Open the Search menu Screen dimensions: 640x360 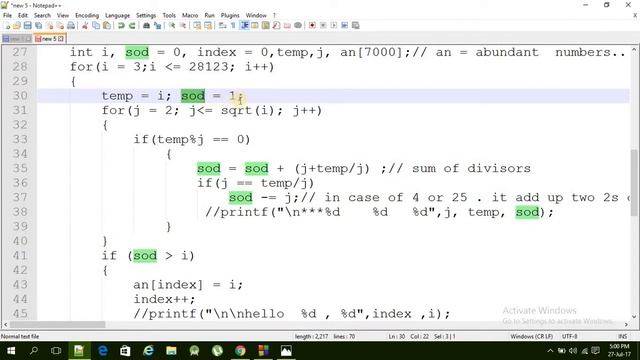(x=42, y=15)
